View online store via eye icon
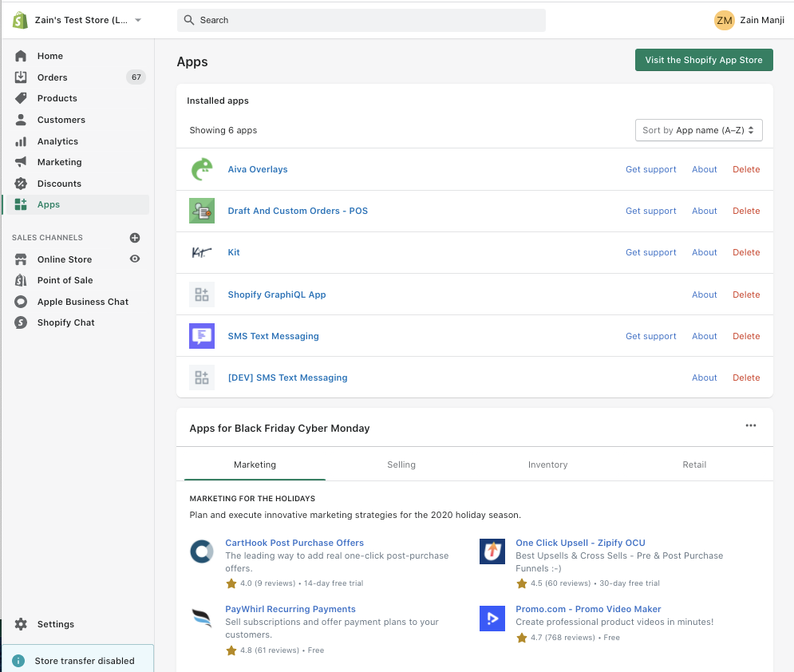This screenshot has width=794, height=672. (135, 259)
